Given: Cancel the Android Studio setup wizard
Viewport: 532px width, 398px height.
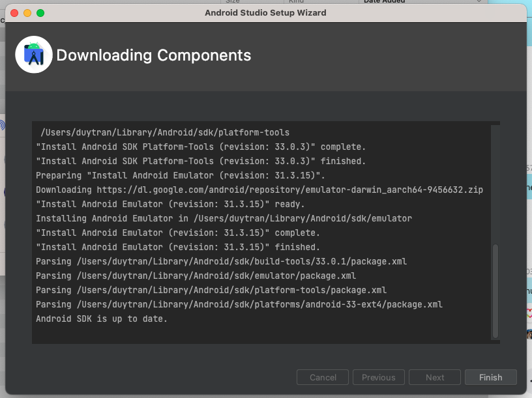Looking at the screenshot, I should pos(323,377).
